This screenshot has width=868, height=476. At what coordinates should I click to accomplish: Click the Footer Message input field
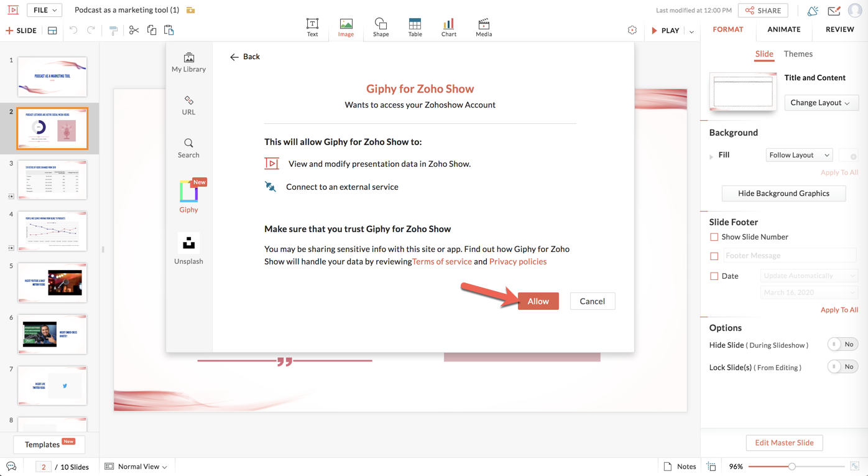(790, 256)
